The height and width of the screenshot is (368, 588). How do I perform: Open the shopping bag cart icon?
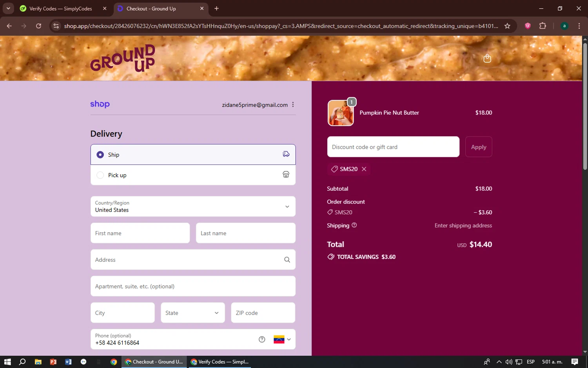487,58
